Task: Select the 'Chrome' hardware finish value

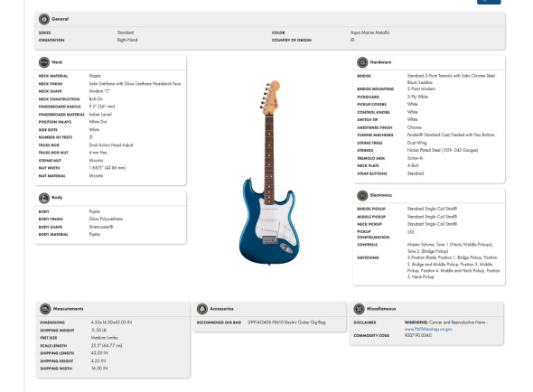Action: coord(415,127)
